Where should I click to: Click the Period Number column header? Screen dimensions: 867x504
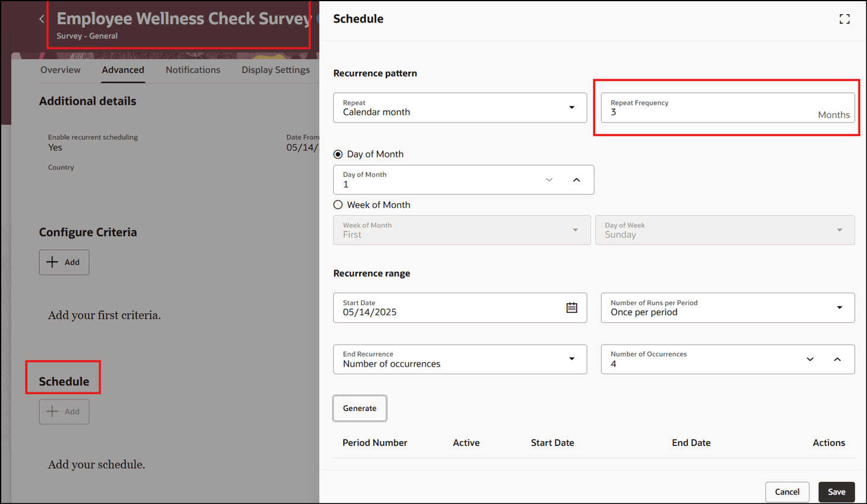tap(375, 442)
